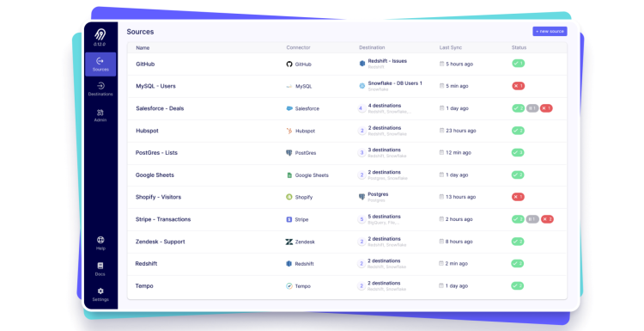Click the GitHub connector icon
The width and height of the screenshot is (644, 331).
(x=289, y=64)
